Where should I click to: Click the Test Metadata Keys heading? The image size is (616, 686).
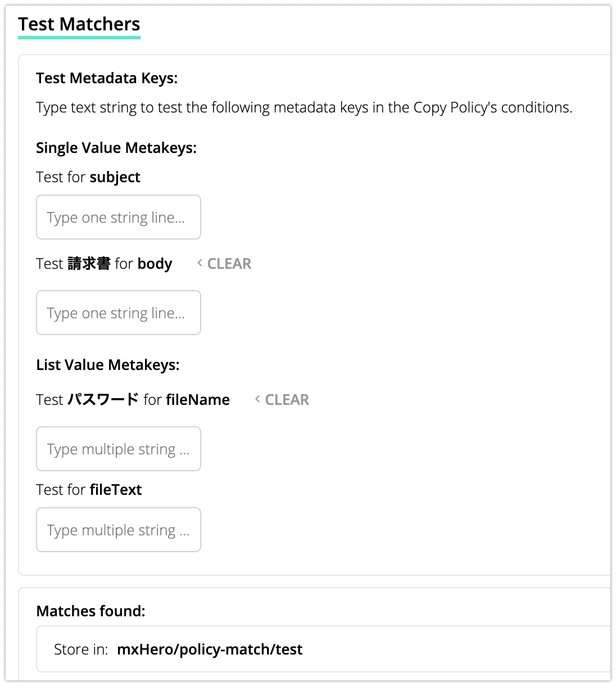107,78
